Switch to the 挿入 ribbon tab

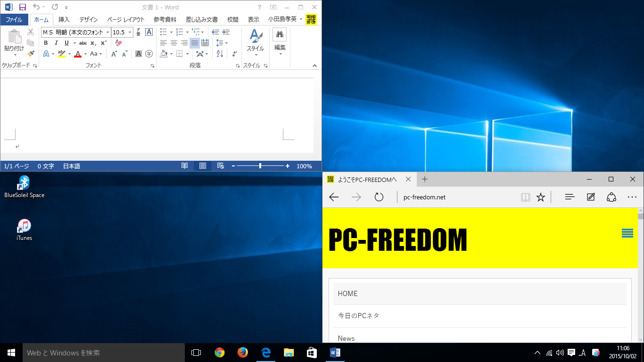pyautogui.click(x=64, y=19)
